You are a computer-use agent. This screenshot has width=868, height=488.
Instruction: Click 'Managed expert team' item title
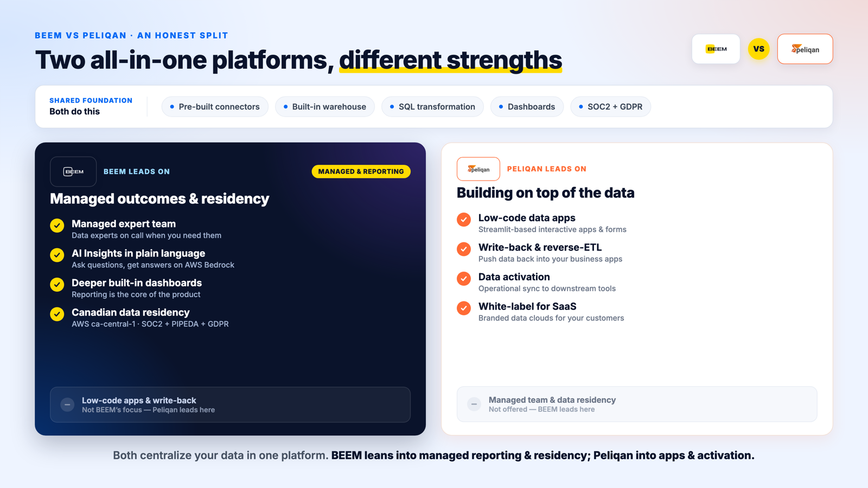[x=124, y=223]
